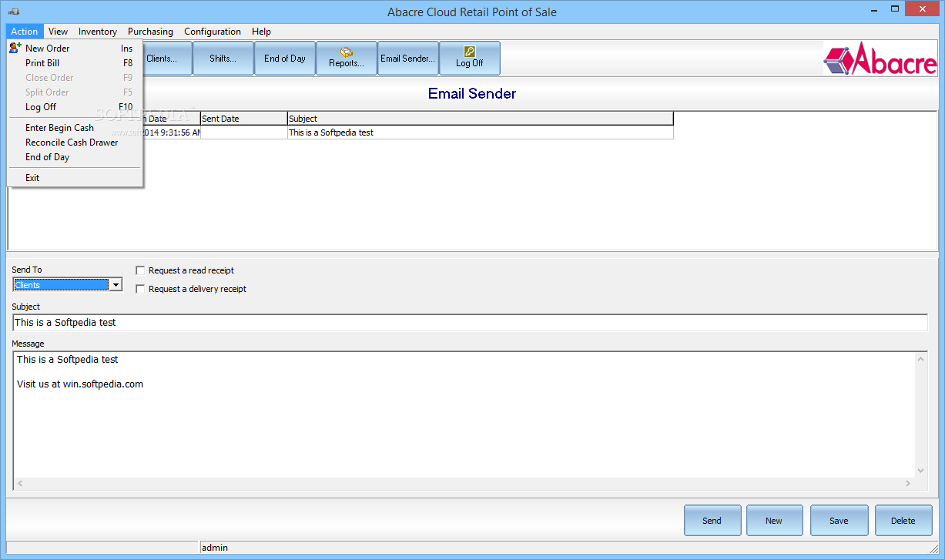Select Reconcile Cash Drawer menu item
This screenshot has width=945, height=560.
(x=75, y=143)
